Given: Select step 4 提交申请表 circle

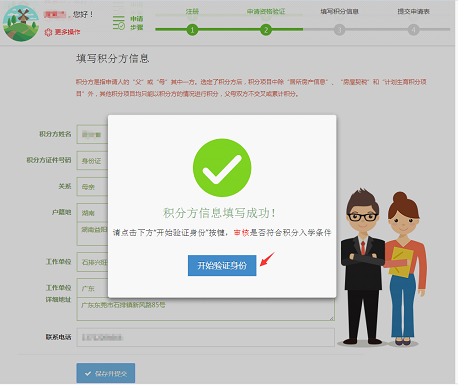Looking at the screenshot, I should (x=413, y=30).
